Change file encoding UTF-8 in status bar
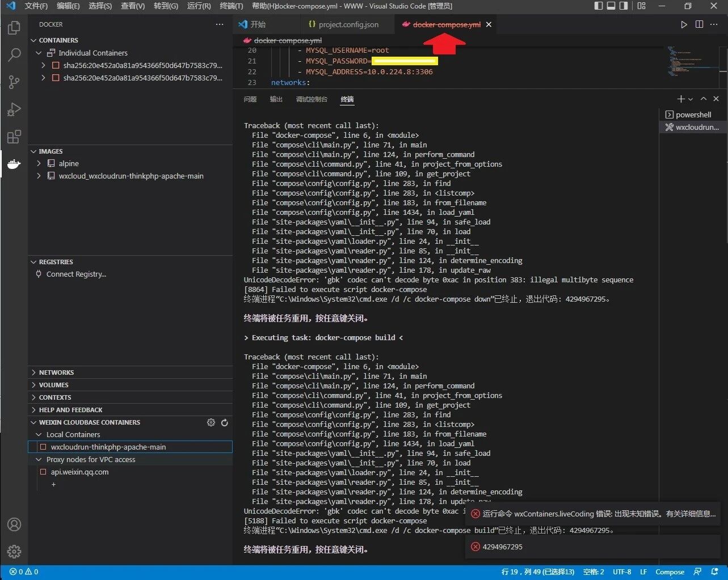This screenshot has height=580, width=728. [x=622, y=572]
